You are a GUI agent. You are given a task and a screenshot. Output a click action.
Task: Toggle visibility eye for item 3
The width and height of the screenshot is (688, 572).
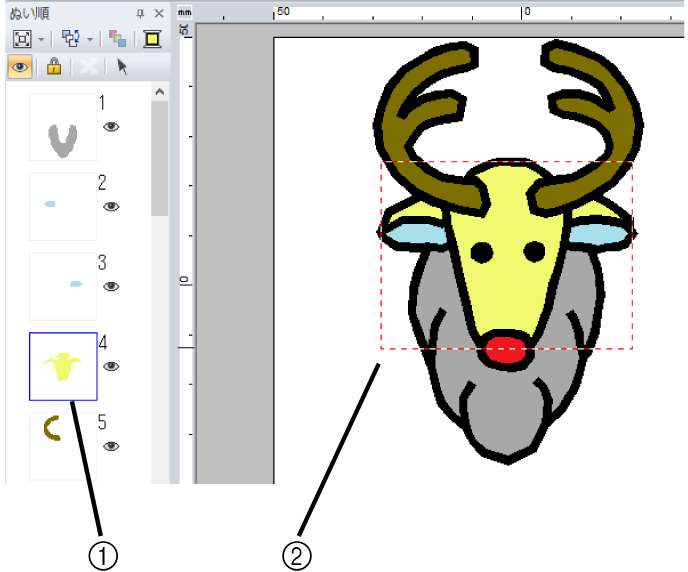click(111, 286)
